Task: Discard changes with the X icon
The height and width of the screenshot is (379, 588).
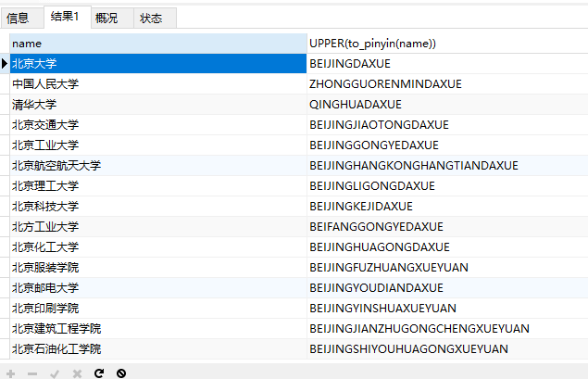Action: (77, 373)
